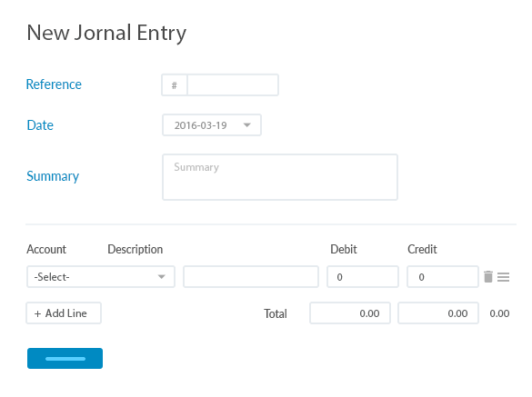Click the Summary label

point(53,176)
